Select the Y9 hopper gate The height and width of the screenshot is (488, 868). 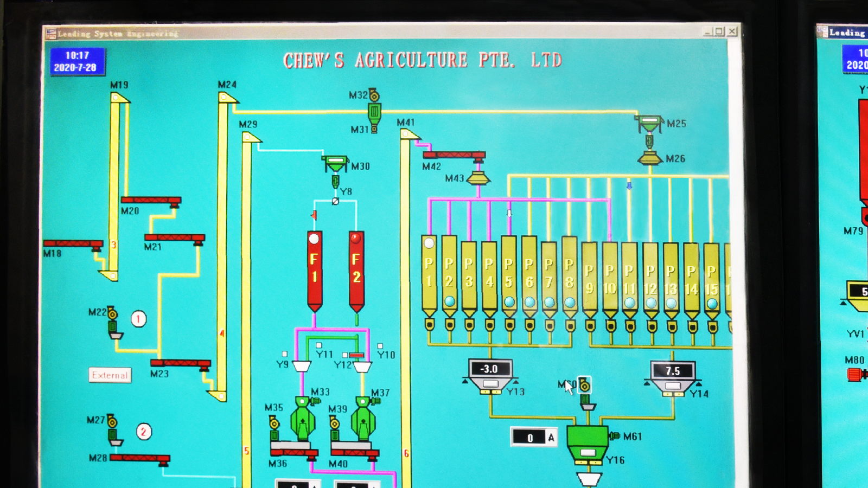(x=302, y=367)
